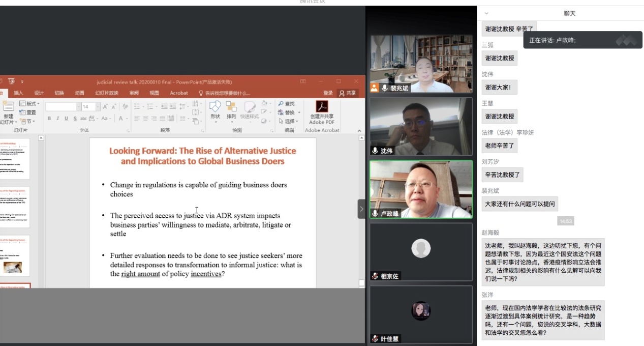
Task: Toggle Underline formatting button
Action: click(x=66, y=119)
